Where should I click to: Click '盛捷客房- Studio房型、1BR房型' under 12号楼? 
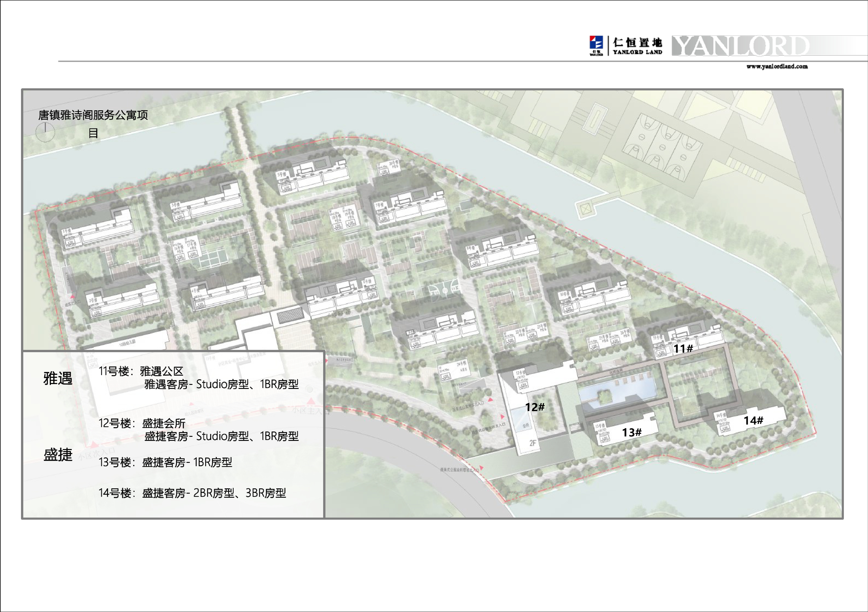[222, 436]
